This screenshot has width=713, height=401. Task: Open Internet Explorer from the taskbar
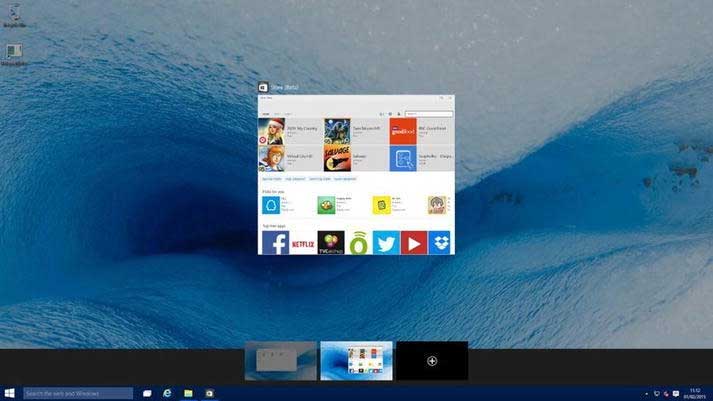coord(168,393)
